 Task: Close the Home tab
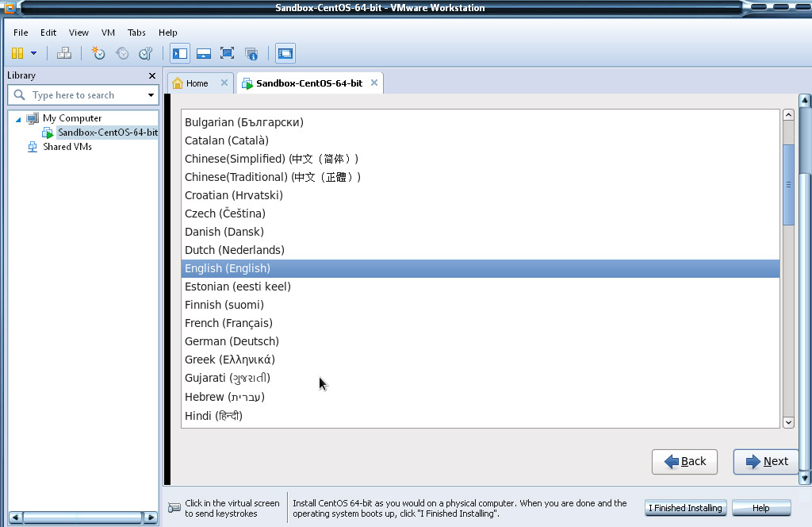click(224, 83)
